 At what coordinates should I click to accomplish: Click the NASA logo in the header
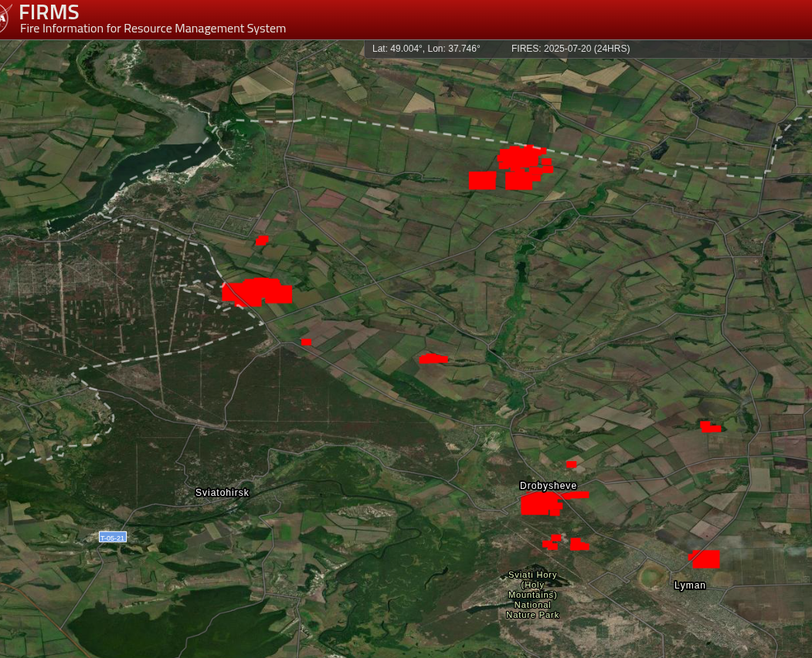pyautogui.click(x=5, y=18)
